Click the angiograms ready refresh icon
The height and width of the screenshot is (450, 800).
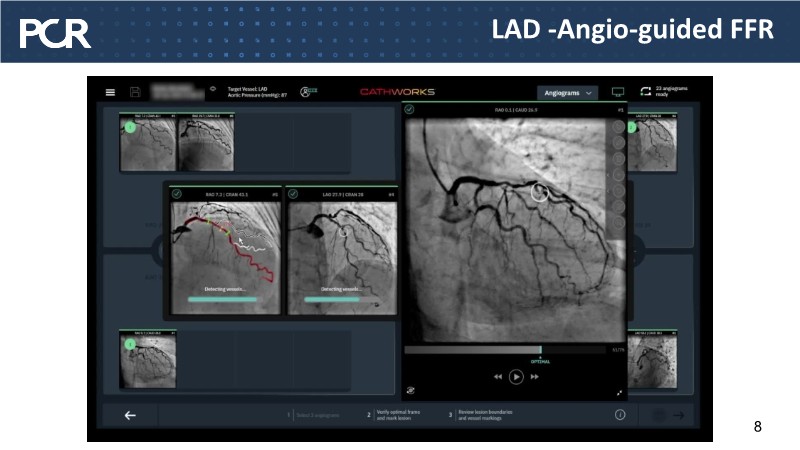(x=646, y=92)
